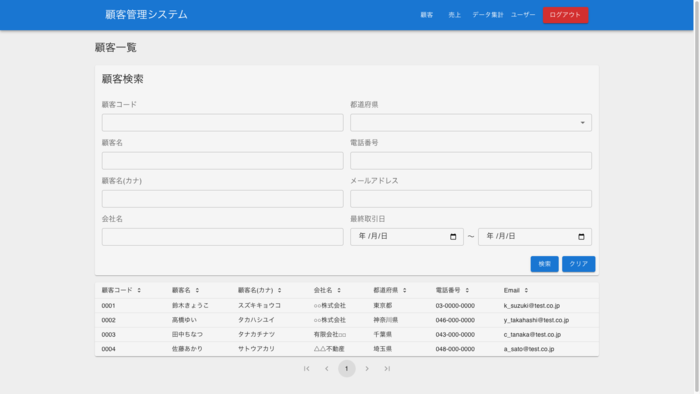Click kana name タカハシユイ

[x=256, y=320]
